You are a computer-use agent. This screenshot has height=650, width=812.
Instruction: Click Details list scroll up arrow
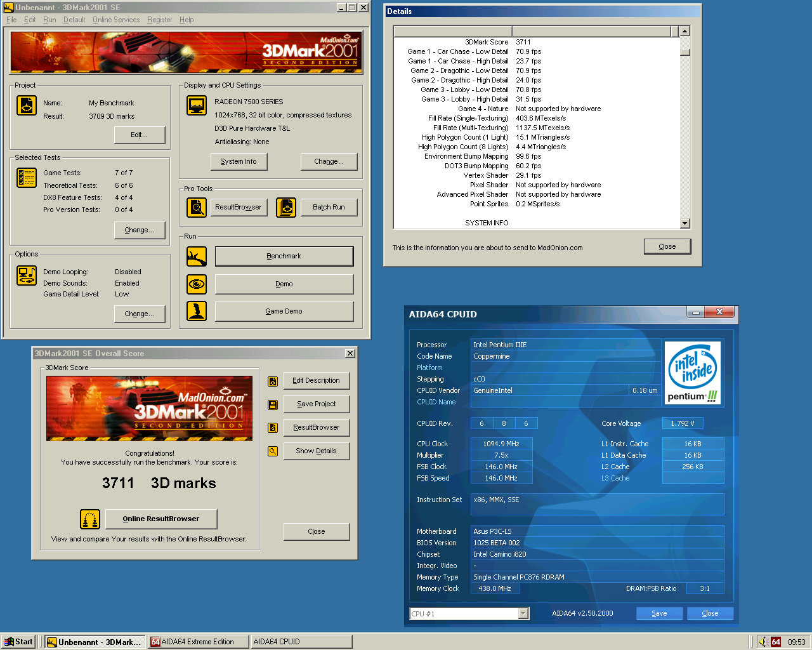click(685, 31)
